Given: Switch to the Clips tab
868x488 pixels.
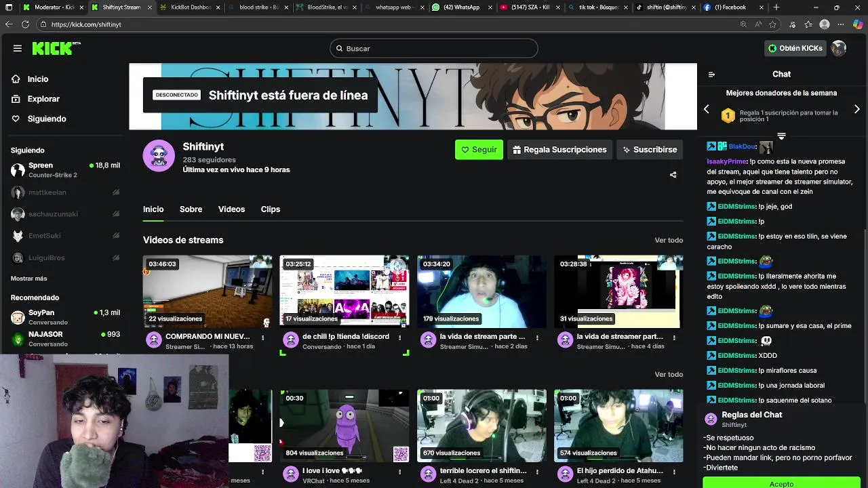Looking at the screenshot, I should 271,209.
